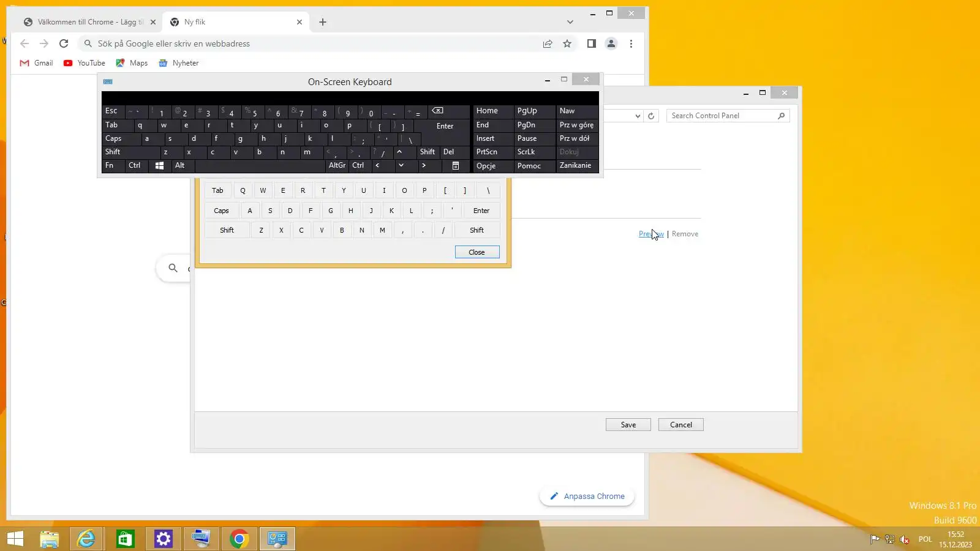Focus the Chrome address bar
980x551 pixels.
coord(318,43)
